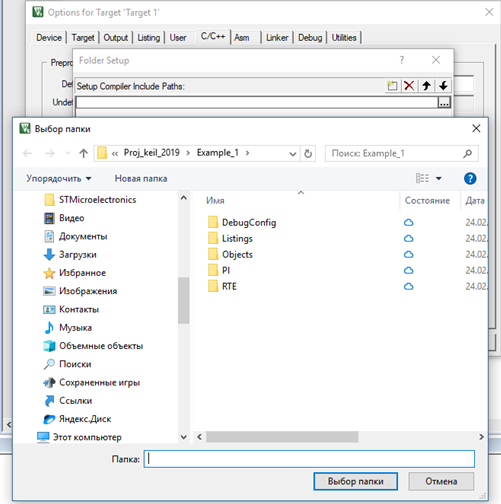Screen dimensions: 501x504
Task: Click the Отмена button
Action: coord(441,481)
